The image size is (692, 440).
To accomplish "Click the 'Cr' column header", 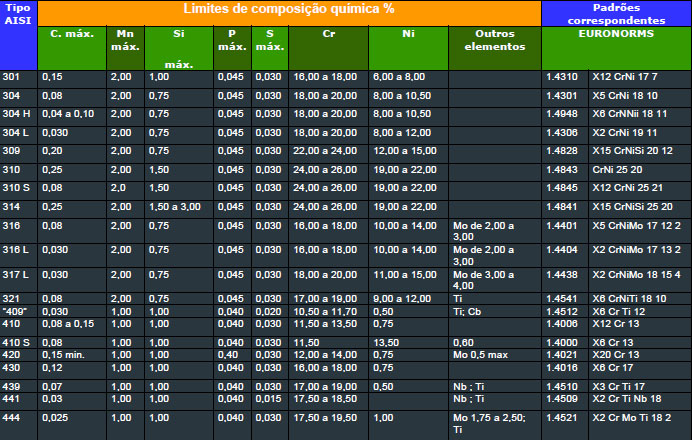I will click(x=328, y=33).
